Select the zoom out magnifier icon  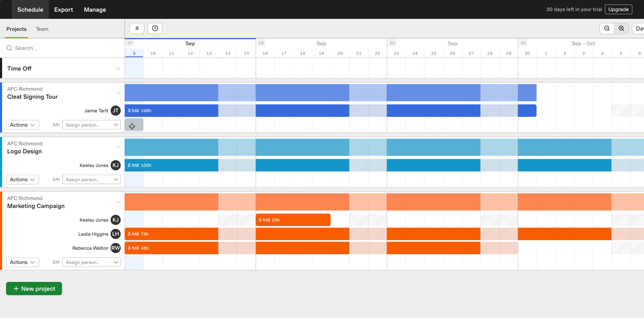(x=607, y=28)
